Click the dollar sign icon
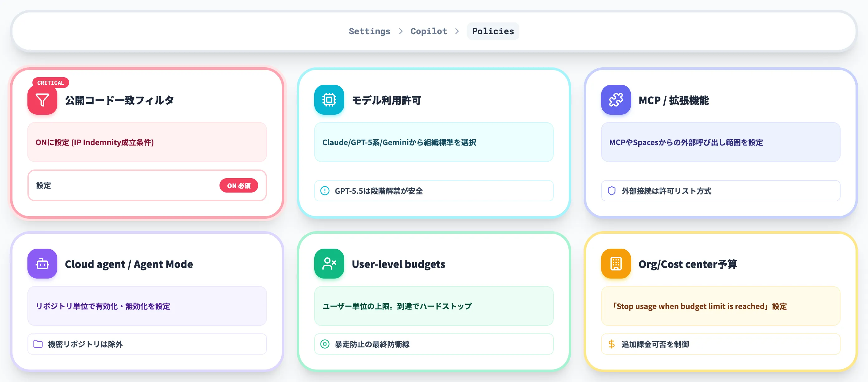The height and width of the screenshot is (382, 868). 611,344
